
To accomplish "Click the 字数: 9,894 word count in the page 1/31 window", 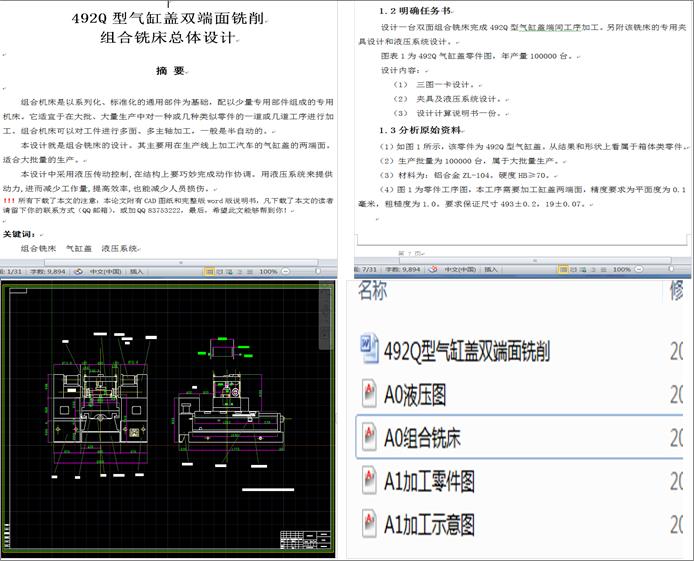I will (48, 271).
